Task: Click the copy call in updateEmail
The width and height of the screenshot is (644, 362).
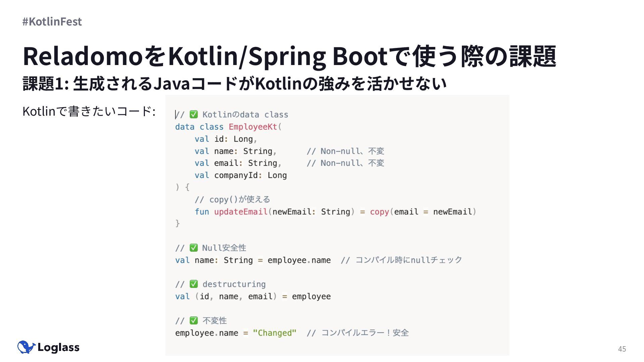Action: pyautogui.click(x=379, y=212)
